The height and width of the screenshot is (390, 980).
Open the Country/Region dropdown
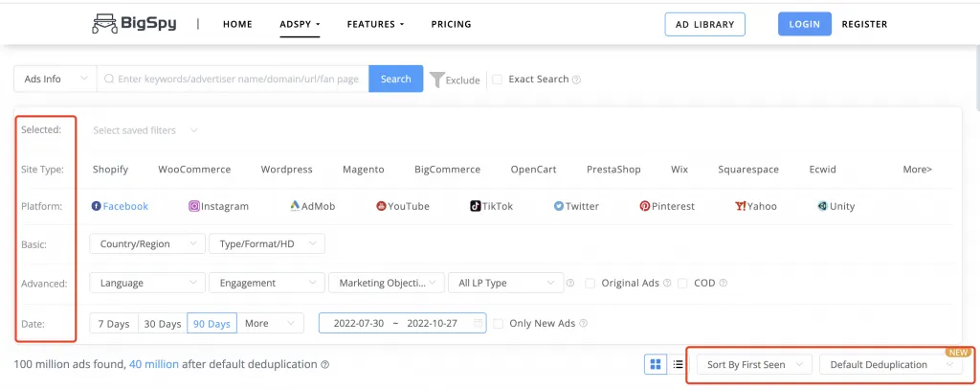147,244
